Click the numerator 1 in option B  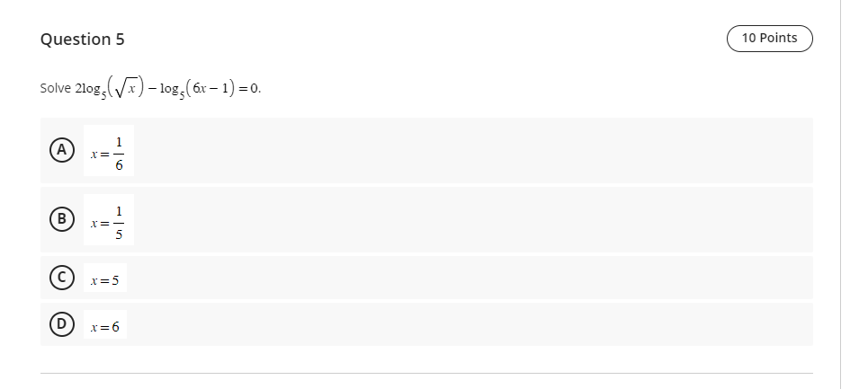pos(119,212)
